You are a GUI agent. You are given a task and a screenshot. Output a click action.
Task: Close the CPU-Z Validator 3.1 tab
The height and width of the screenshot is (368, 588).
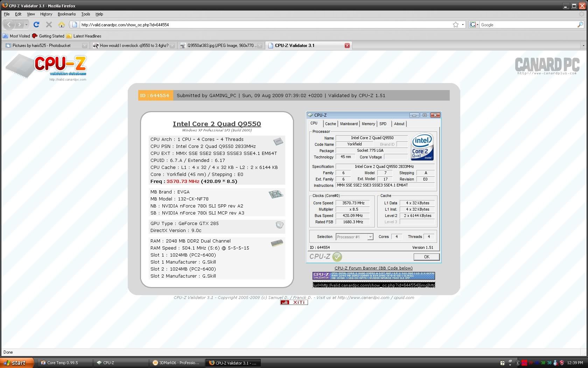pyautogui.click(x=347, y=46)
